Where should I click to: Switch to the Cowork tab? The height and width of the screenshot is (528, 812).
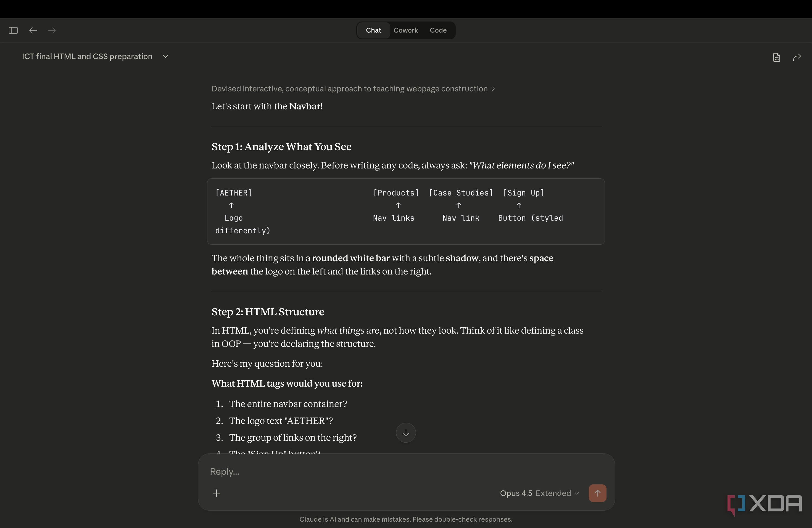click(x=406, y=30)
